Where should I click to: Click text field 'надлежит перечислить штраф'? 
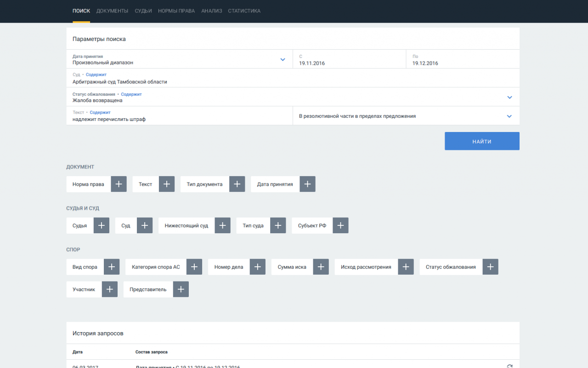[180, 116]
